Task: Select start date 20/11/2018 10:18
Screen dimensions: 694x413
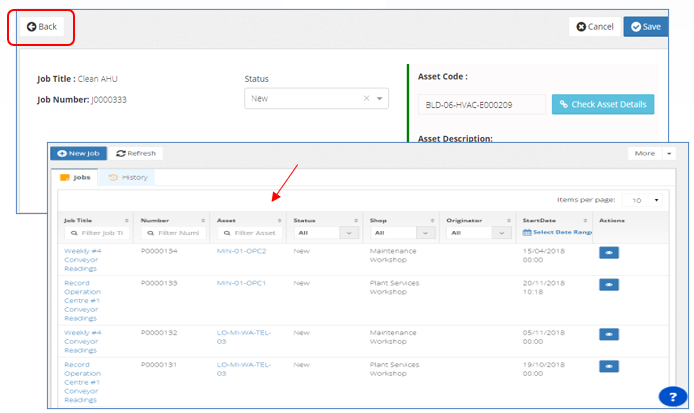Action: click(x=544, y=287)
